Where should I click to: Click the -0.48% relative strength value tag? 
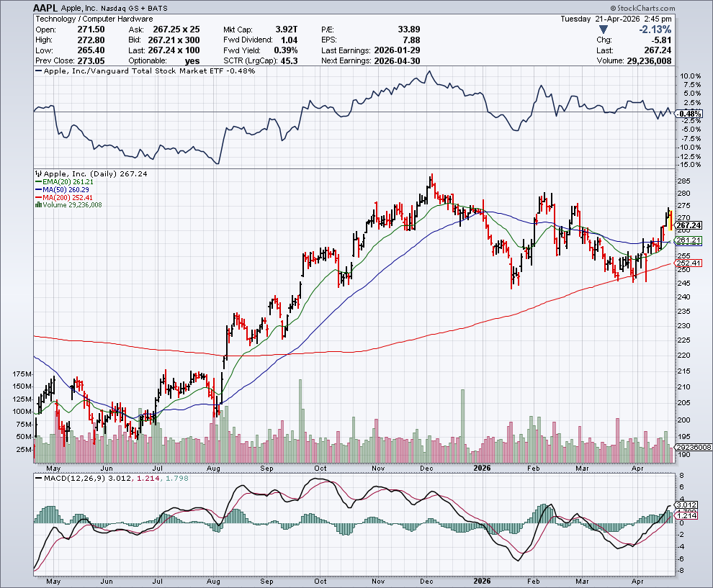click(690, 114)
